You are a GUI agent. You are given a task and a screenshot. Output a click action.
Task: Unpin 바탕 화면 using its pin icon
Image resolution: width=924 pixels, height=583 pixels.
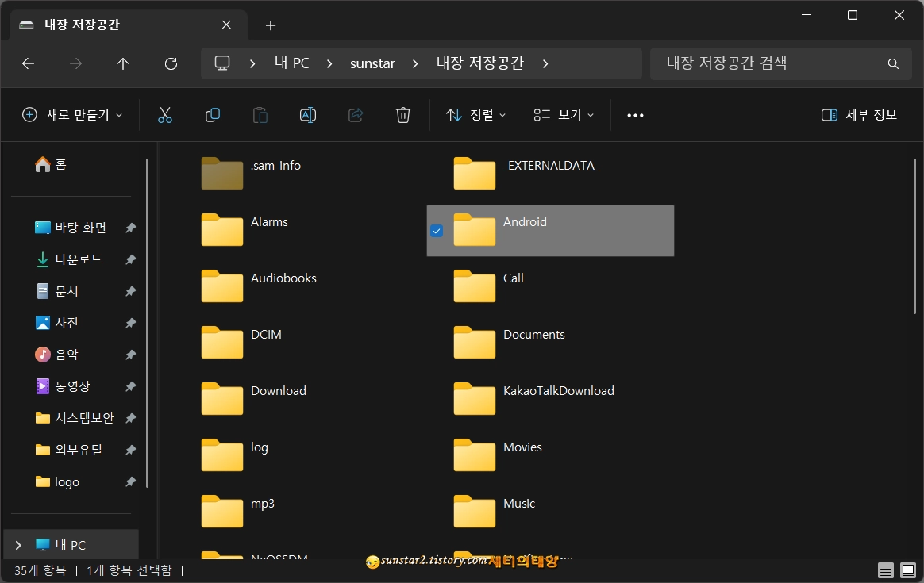(130, 228)
